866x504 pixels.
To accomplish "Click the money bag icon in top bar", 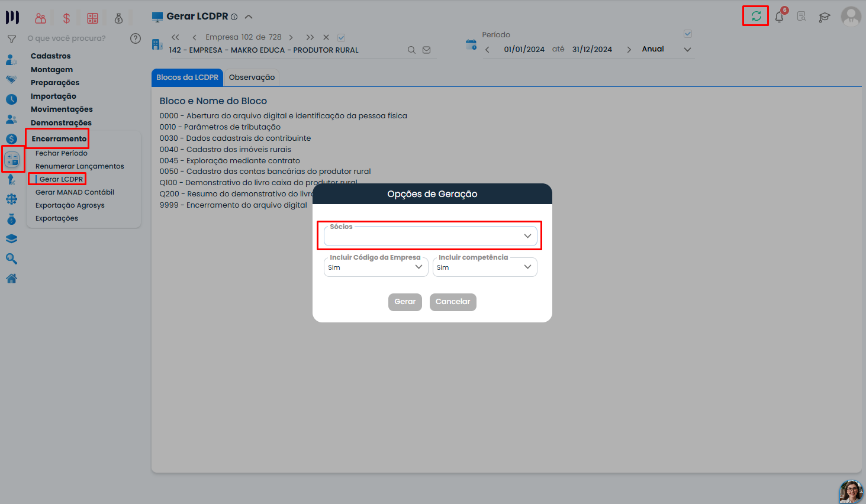I will click(x=118, y=18).
